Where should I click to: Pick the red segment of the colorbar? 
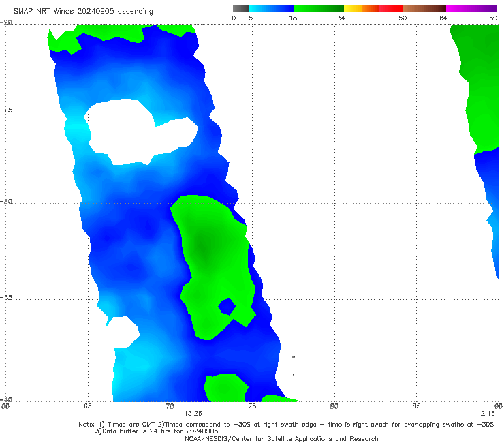(391, 8)
